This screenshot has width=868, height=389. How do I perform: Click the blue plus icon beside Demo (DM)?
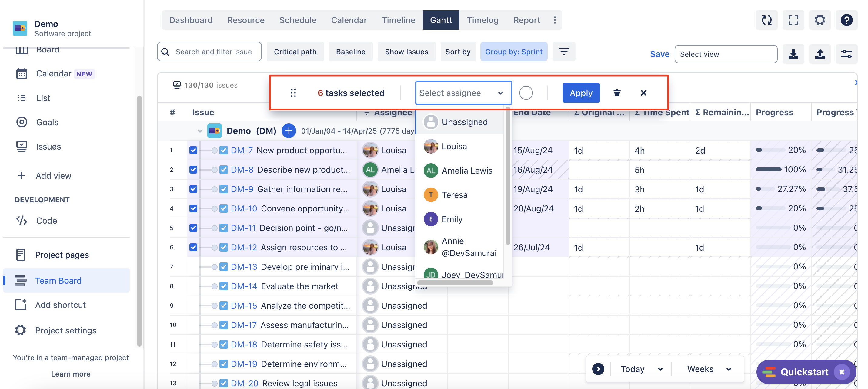(289, 131)
